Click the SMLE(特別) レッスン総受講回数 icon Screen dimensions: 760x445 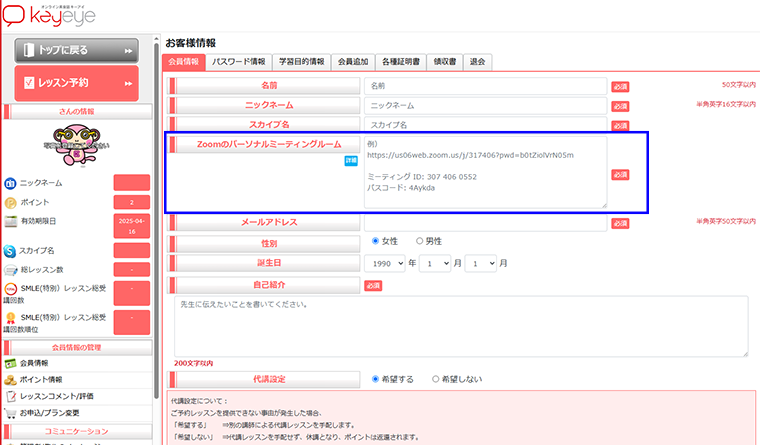[10, 289]
